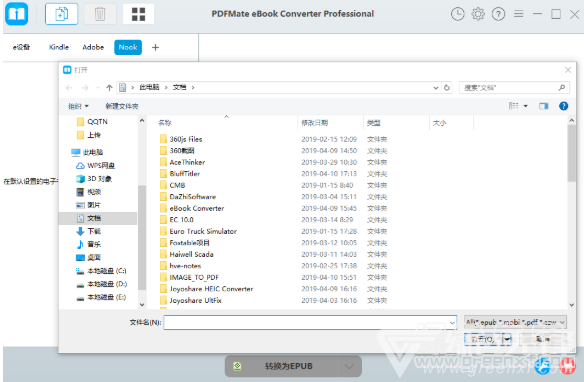Viewport: 584px width, 382px height.
Task: Select 3D Objects in sidebar
Action: (x=94, y=179)
